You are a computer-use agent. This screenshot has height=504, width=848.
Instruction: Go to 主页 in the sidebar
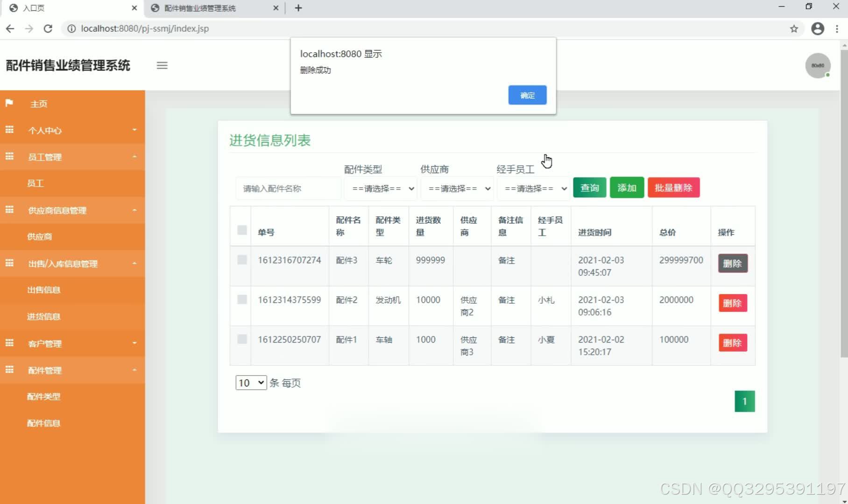pyautogui.click(x=72, y=104)
